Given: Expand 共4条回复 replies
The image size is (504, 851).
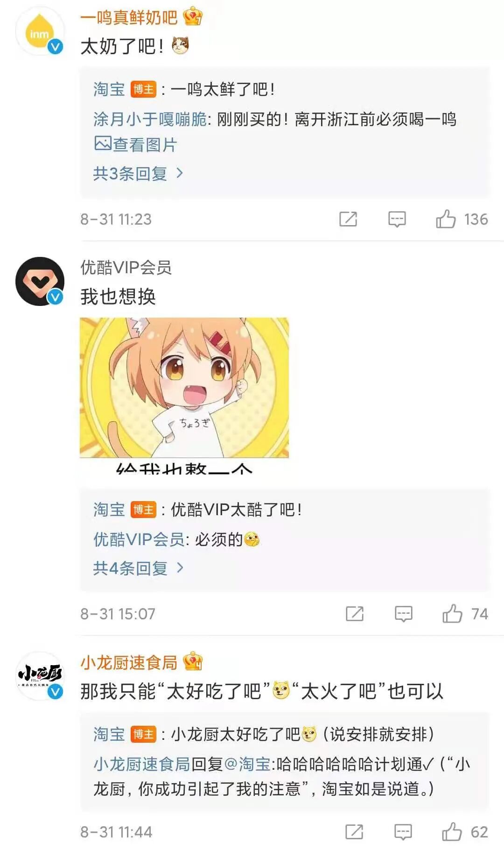Looking at the screenshot, I should click(x=138, y=568).
